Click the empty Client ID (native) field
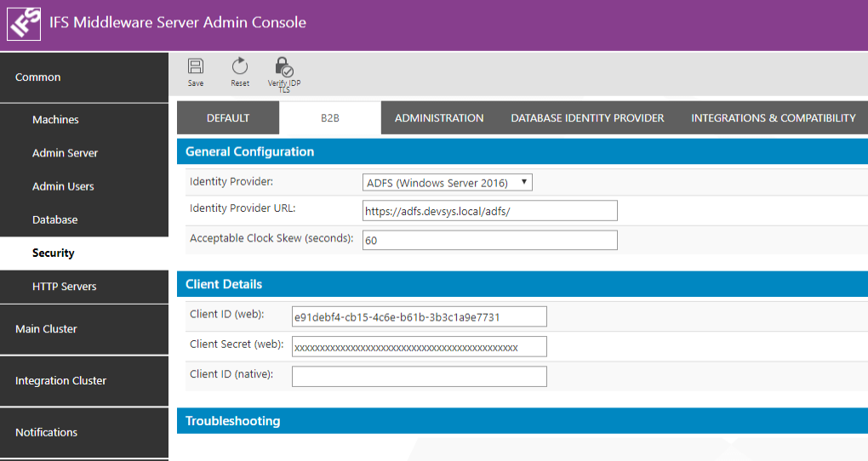Image resolution: width=868 pixels, height=461 pixels. click(x=419, y=376)
